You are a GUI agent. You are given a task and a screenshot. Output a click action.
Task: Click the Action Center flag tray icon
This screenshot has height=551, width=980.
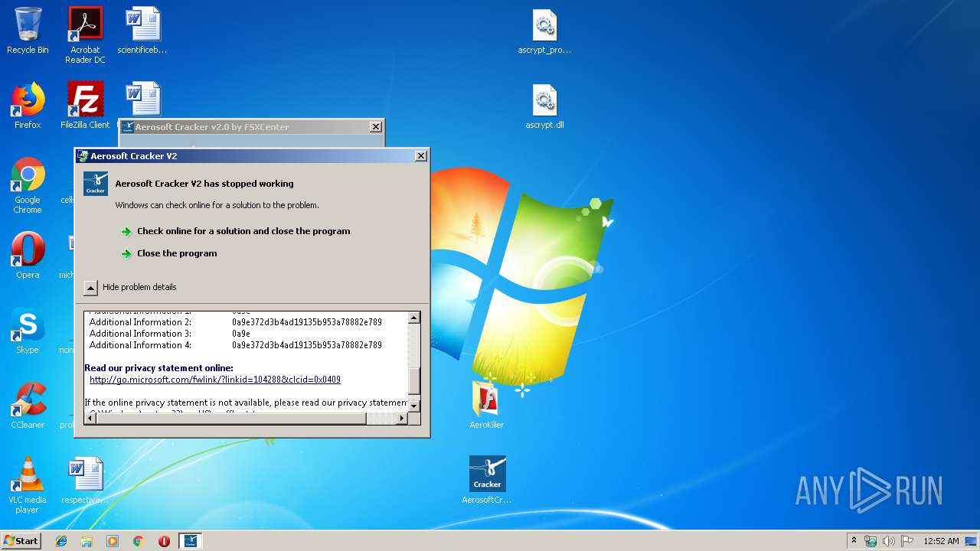(906, 541)
